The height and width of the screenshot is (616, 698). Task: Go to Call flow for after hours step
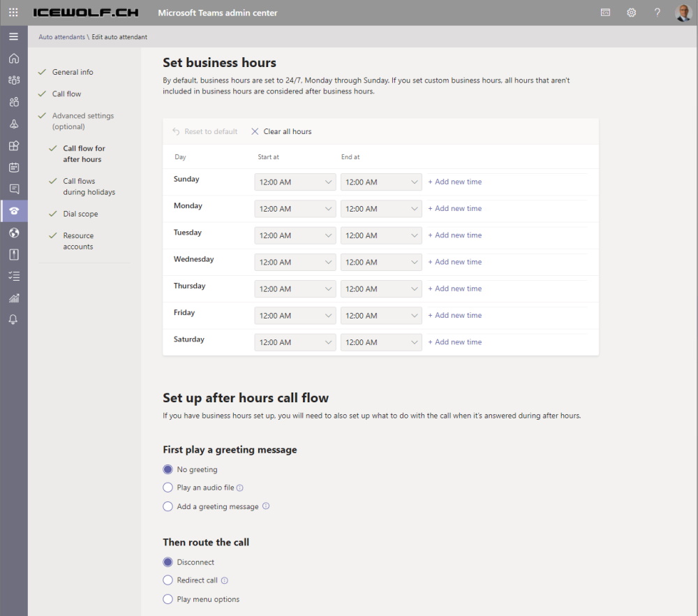84,154
